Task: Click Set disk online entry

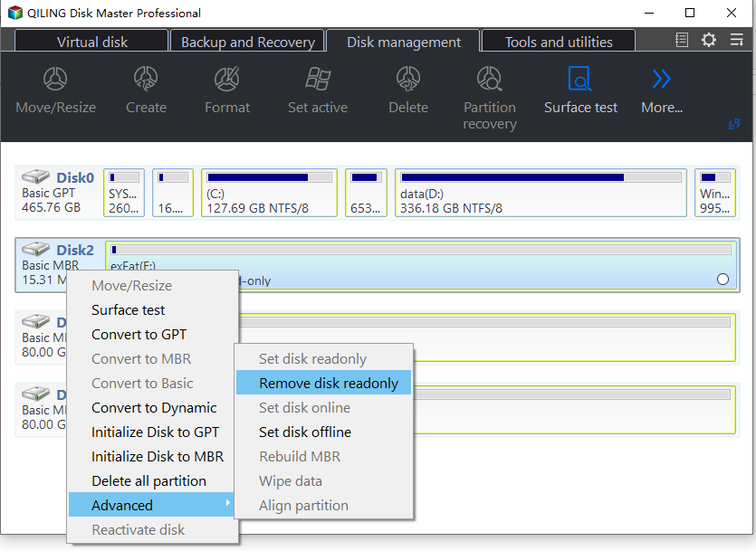Action: [x=323, y=407]
